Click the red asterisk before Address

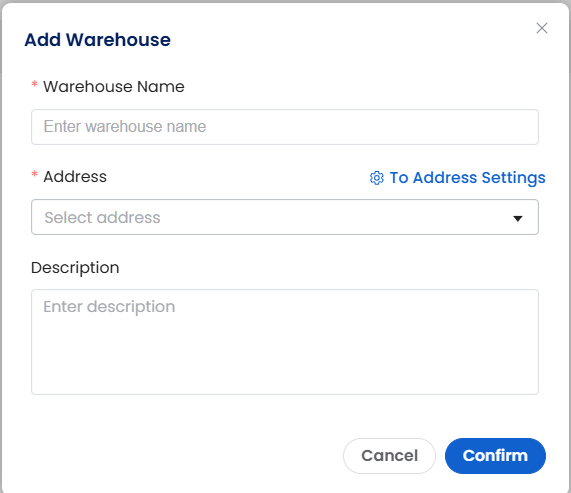coord(35,174)
